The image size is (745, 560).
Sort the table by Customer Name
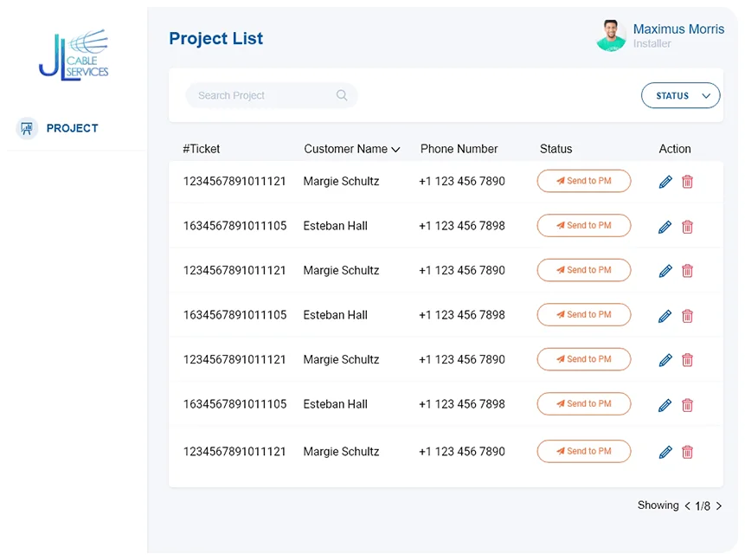352,149
